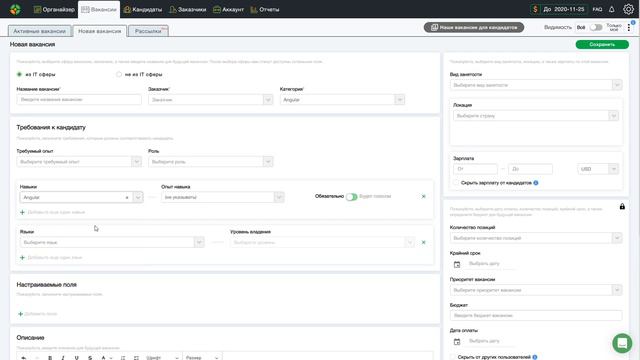640x360 pixels.
Task: Open Приоритет вакансии dropdown
Action: click(x=536, y=290)
